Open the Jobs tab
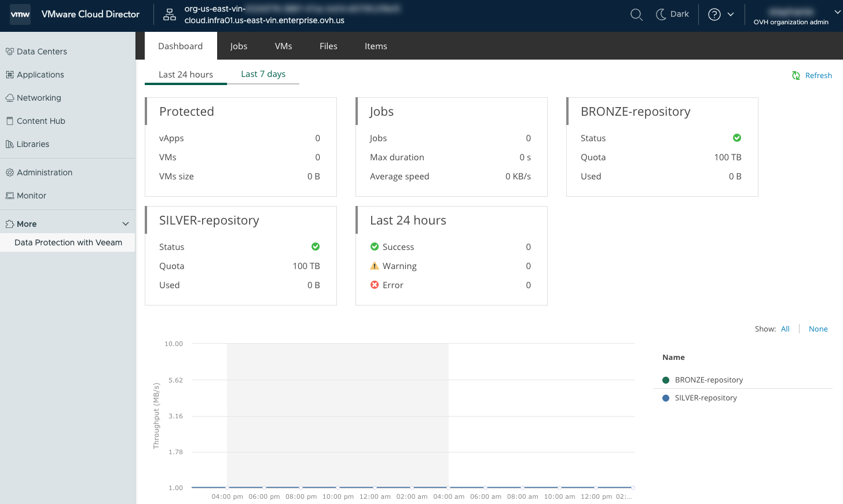843x504 pixels. (x=239, y=46)
